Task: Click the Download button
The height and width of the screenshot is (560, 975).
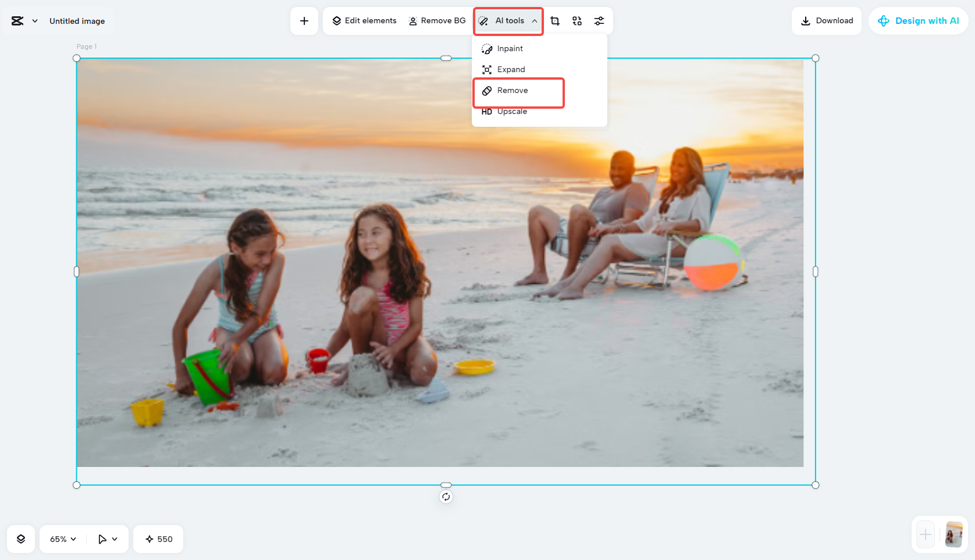Action: click(x=827, y=21)
